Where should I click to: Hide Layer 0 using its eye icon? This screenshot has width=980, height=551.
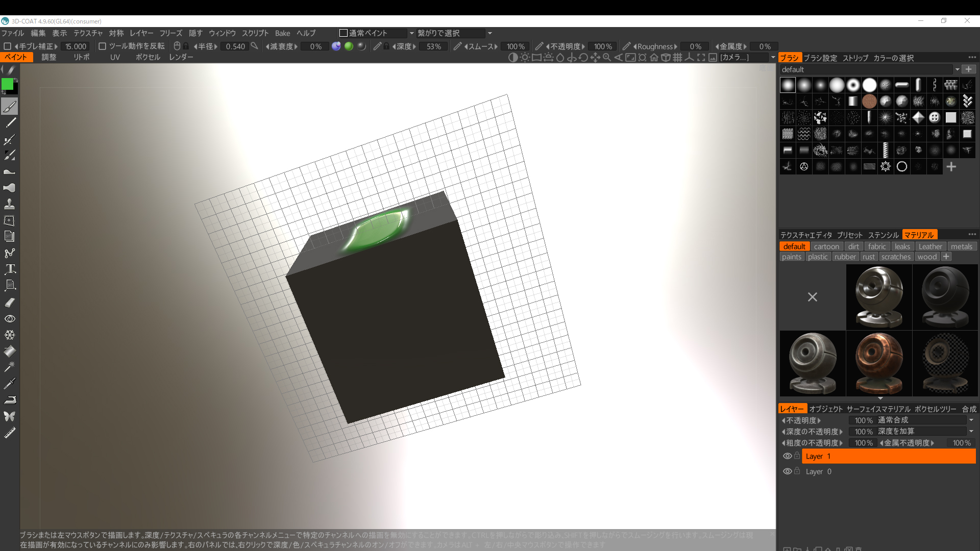click(x=787, y=471)
